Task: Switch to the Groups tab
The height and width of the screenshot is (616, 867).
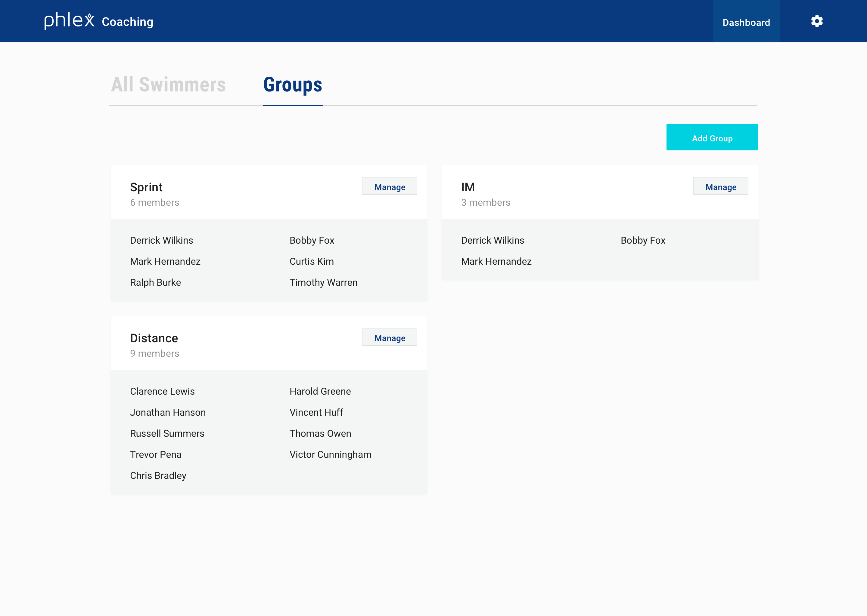Action: click(x=292, y=85)
